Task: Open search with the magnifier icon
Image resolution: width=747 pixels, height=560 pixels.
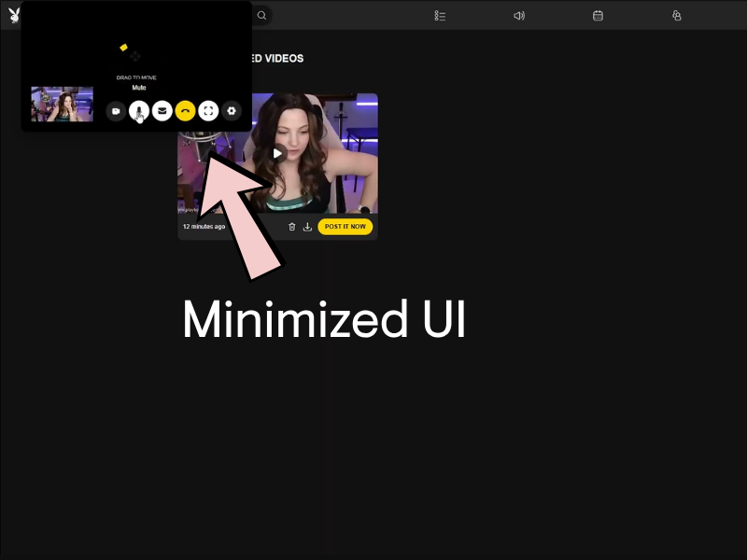Action: (261, 15)
